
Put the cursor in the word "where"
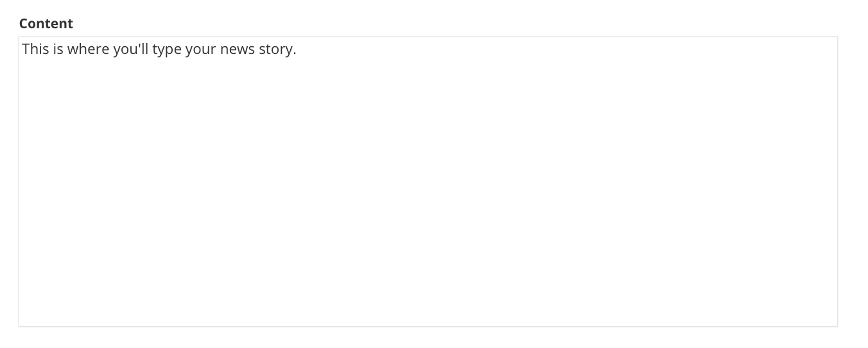88,49
